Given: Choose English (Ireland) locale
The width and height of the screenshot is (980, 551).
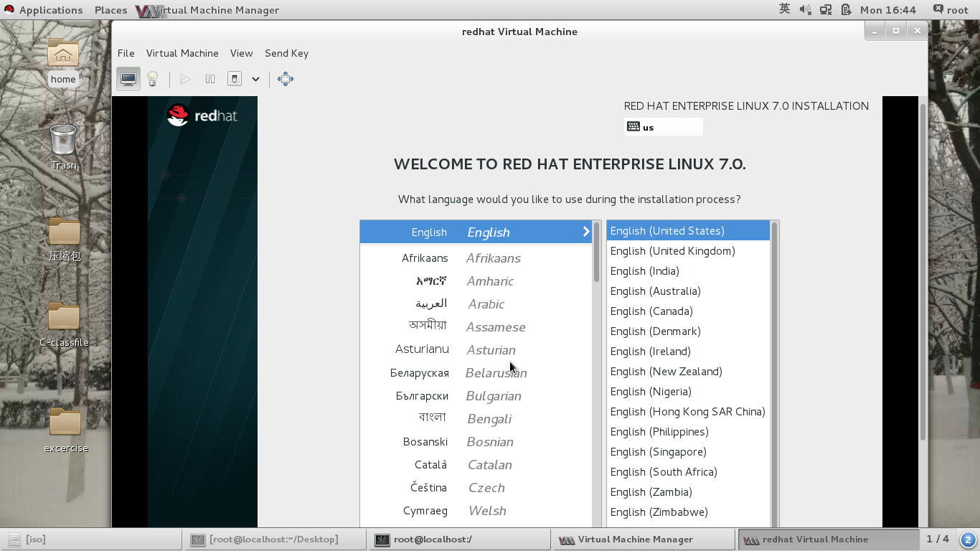Looking at the screenshot, I should click(x=688, y=351).
